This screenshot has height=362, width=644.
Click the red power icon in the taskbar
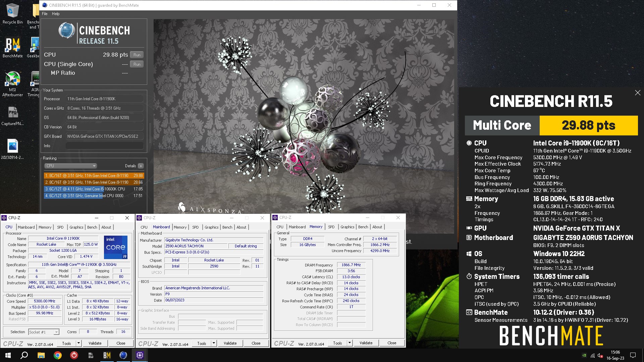click(74, 355)
